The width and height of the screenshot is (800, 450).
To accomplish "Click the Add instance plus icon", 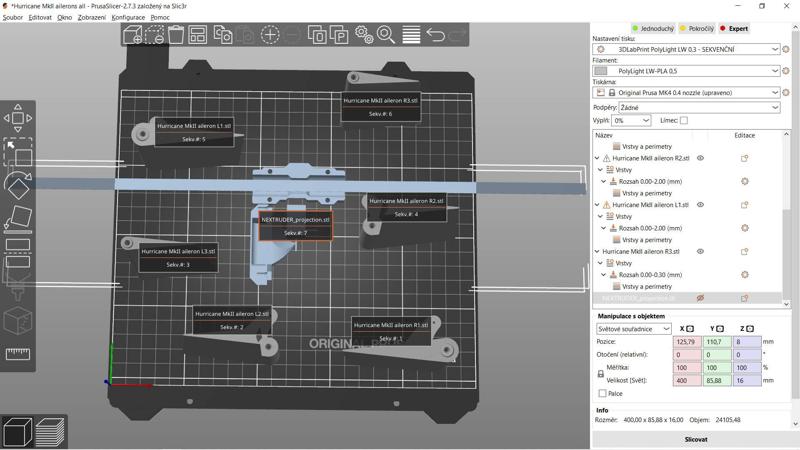I will click(x=270, y=35).
